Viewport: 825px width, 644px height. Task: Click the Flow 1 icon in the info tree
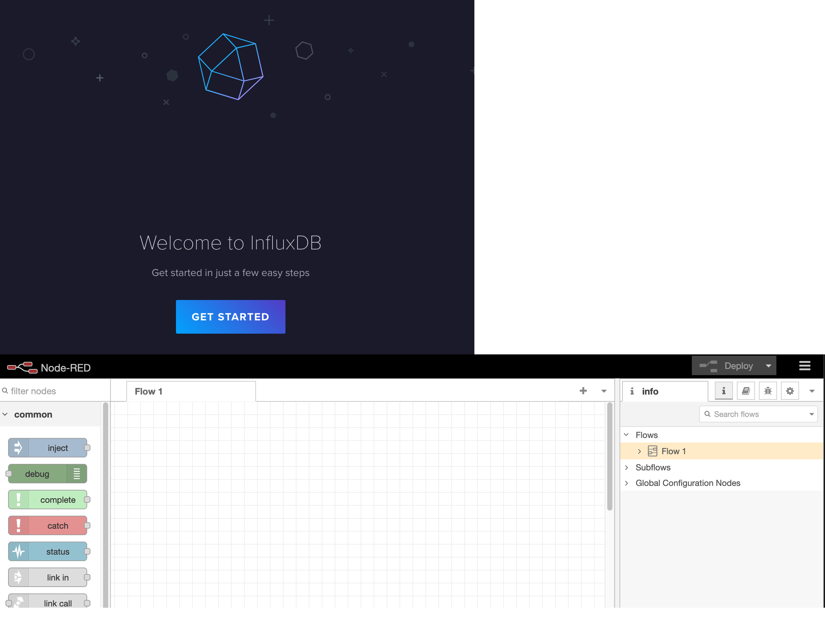pyautogui.click(x=652, y=451)
